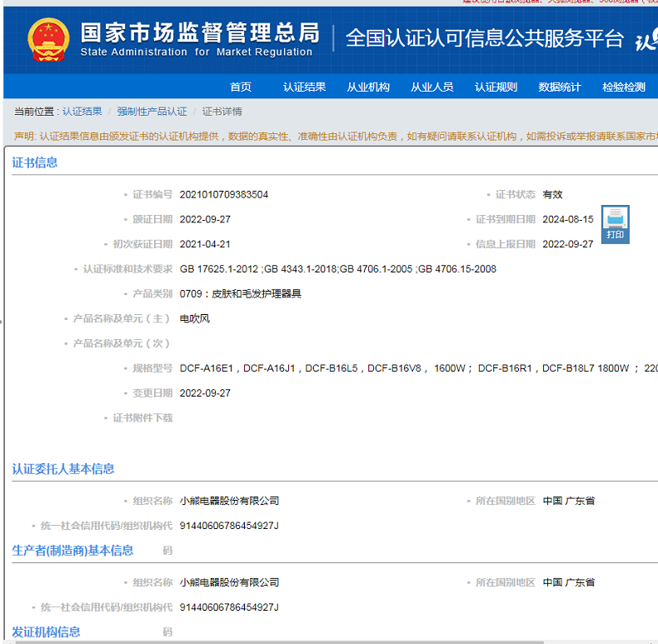Click the 国家市场监督管理总局 header title
Screen dimensions: 658x644
200,32
